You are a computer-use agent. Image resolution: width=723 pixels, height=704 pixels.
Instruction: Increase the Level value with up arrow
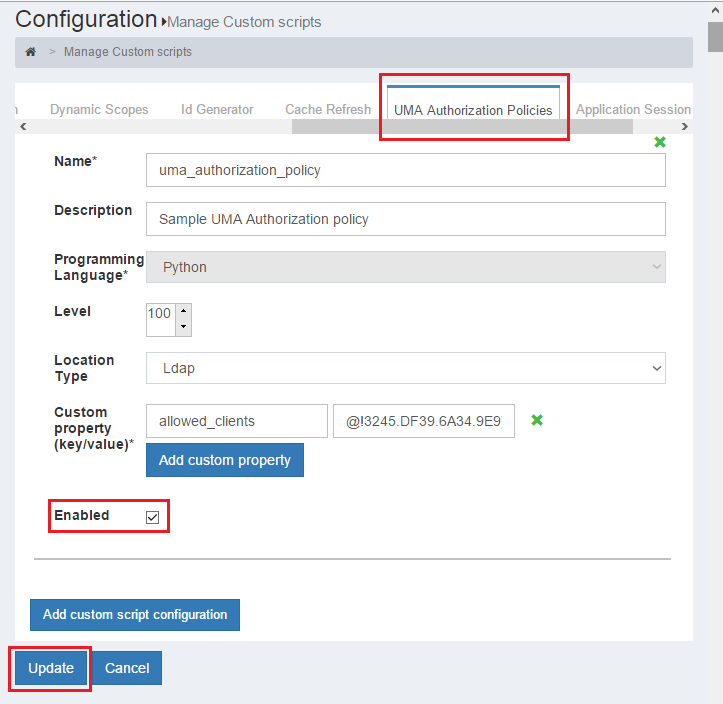pyautogui.click(x=183, y=313)
